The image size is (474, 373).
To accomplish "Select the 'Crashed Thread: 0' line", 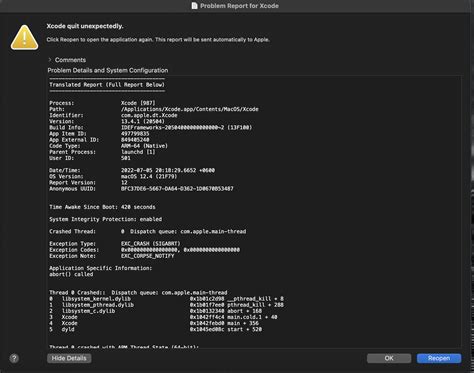I will click(x=148, y=231).
